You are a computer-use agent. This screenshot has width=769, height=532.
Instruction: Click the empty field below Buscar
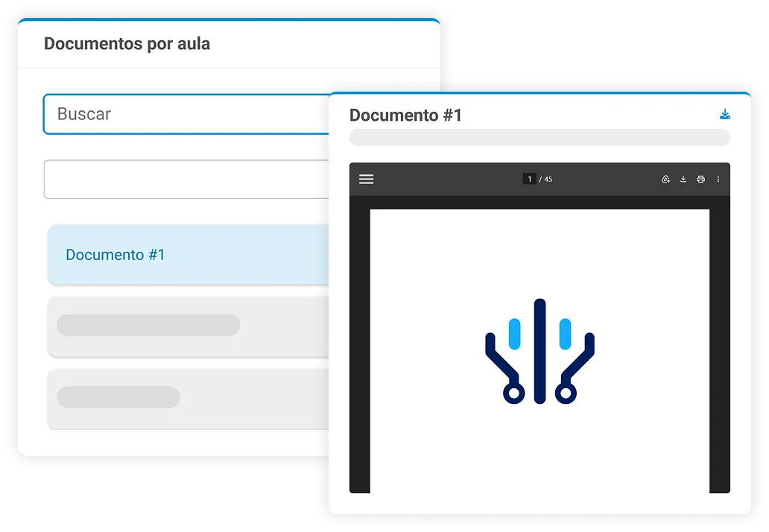pyautogui.click(x=186, y=180)
